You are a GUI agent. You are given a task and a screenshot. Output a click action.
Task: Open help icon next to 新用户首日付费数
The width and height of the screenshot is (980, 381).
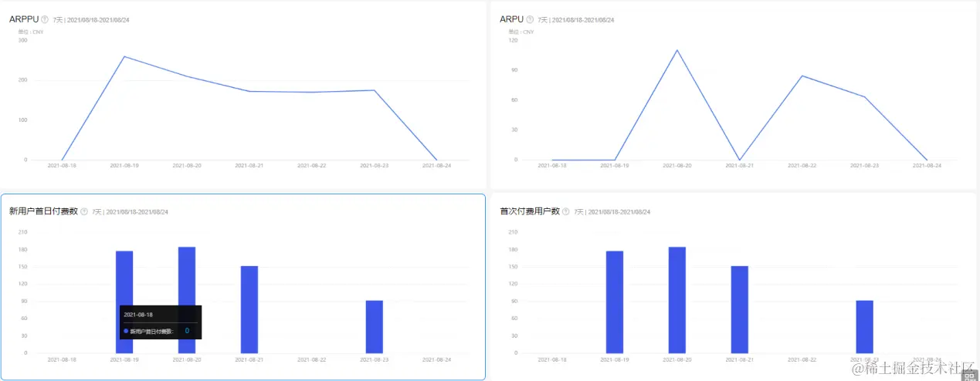pos(84,211)
